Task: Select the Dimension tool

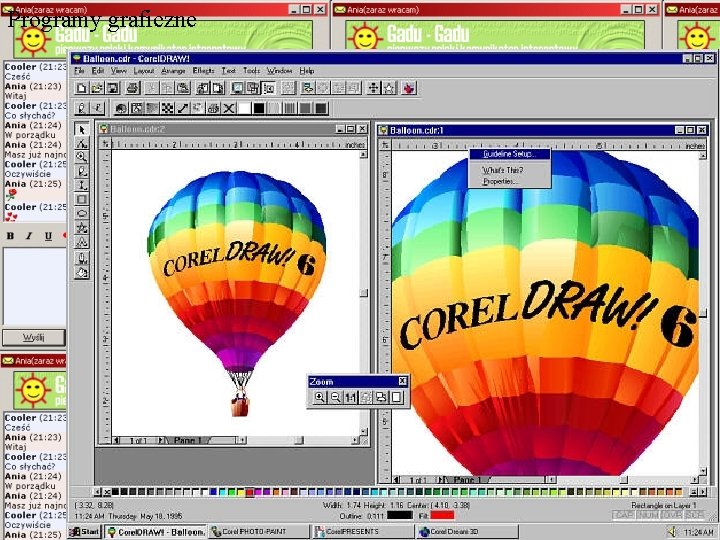Action: pyautogui.click(x=82, y=186)
